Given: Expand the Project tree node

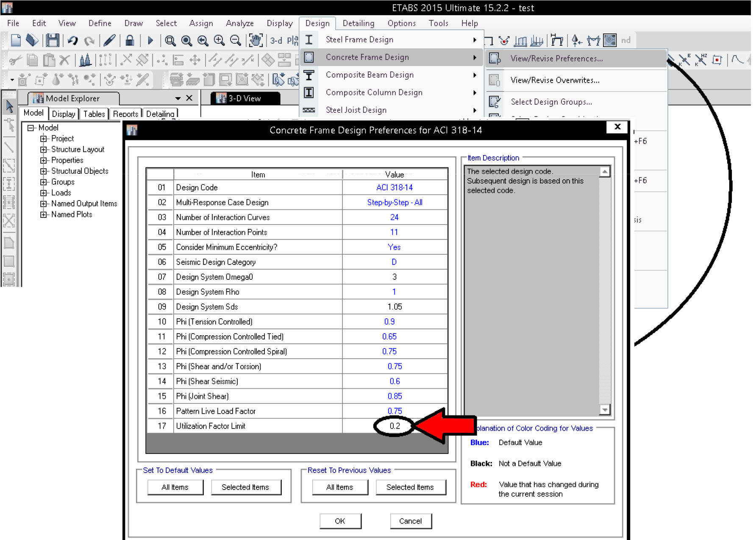Looking at the screenshot, I should [43, 139].
